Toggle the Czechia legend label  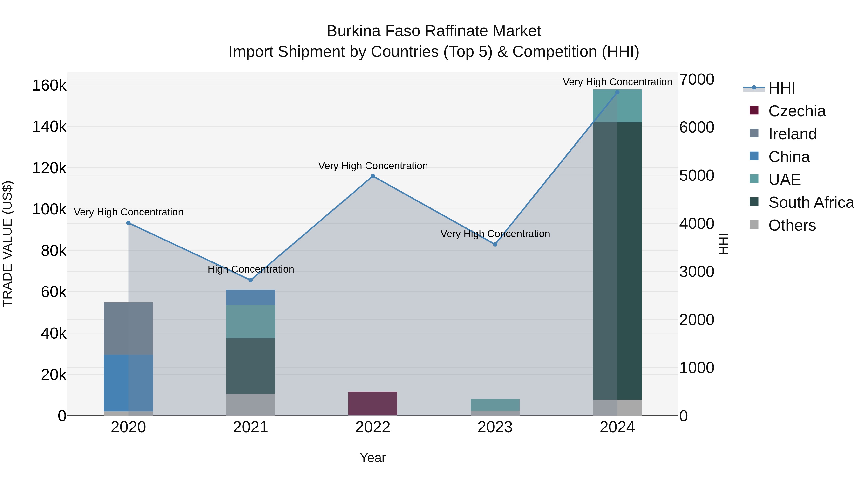(797, 111)
